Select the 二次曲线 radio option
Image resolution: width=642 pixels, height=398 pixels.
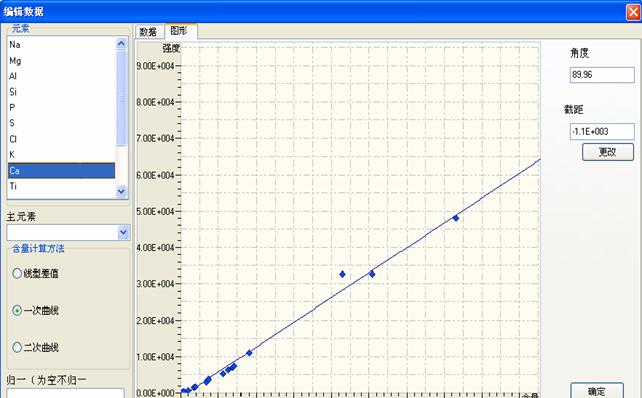tap(17, 347)
